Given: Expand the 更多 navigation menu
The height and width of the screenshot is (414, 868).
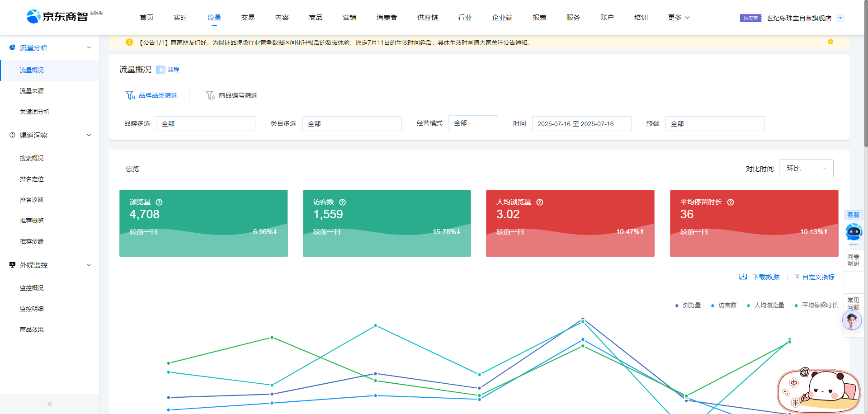Looking at the screenshot, I should pos(679,18).
